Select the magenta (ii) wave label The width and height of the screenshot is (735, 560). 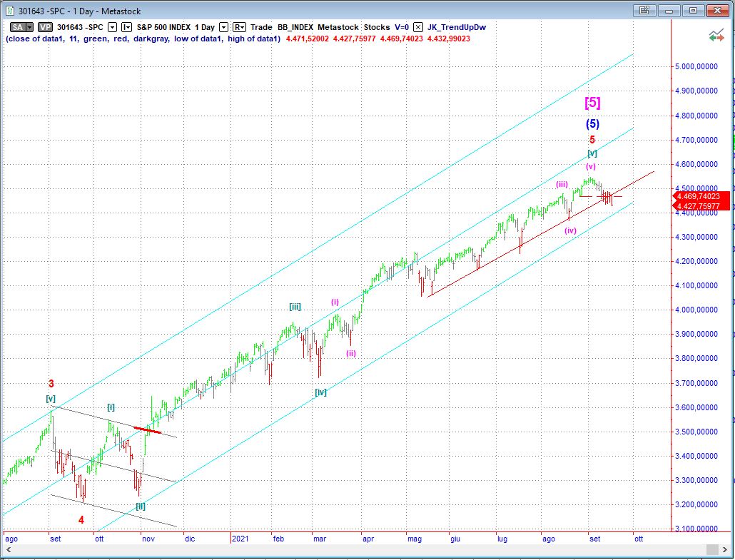(351, 353)
